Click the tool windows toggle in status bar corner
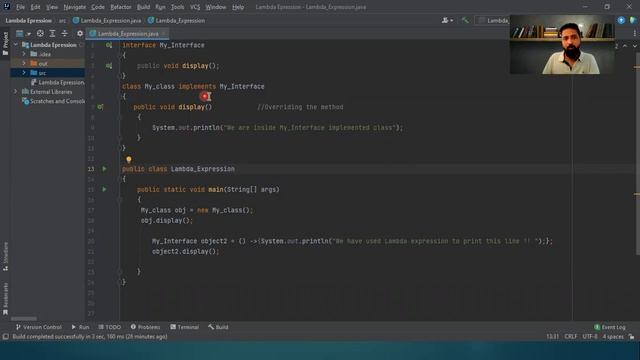The height and width of the screenshot is (360, 640). (5, 337)
